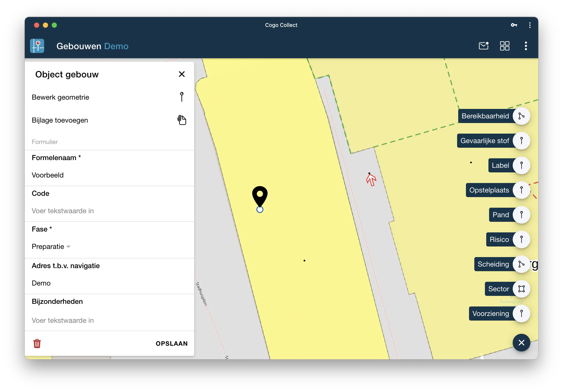Viewport: 563px width, 392px height.
Task: Click the Bewerk geometrie pin icon
Action: point(182,97)
